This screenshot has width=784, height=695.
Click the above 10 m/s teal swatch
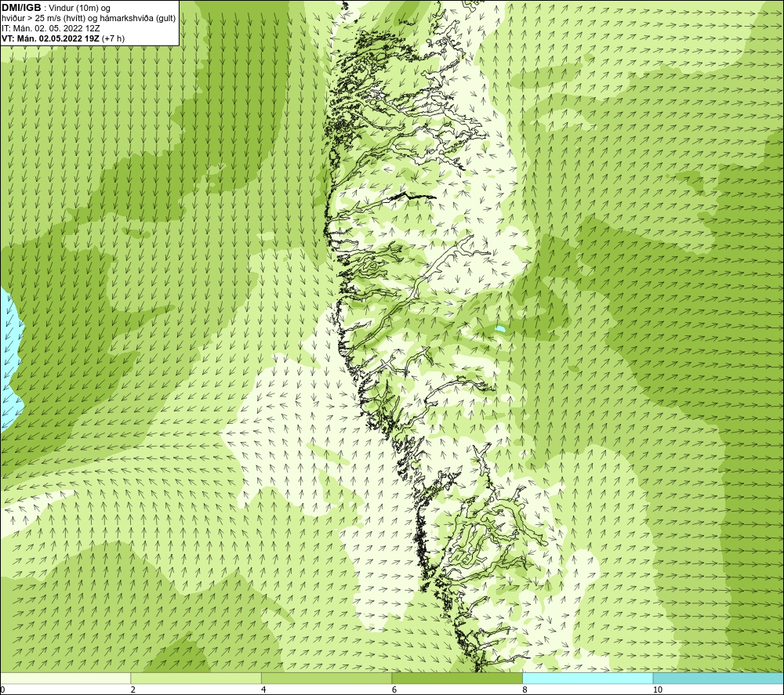click(x=718, y=678)
